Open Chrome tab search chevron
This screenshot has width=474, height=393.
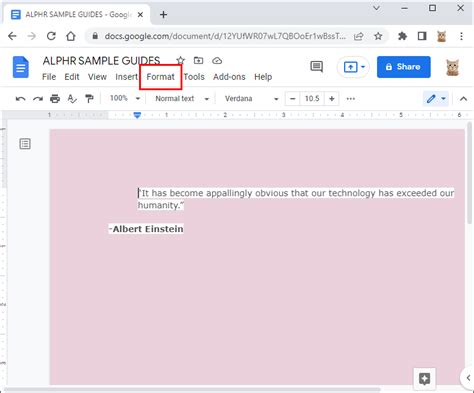tap(377, 8)
